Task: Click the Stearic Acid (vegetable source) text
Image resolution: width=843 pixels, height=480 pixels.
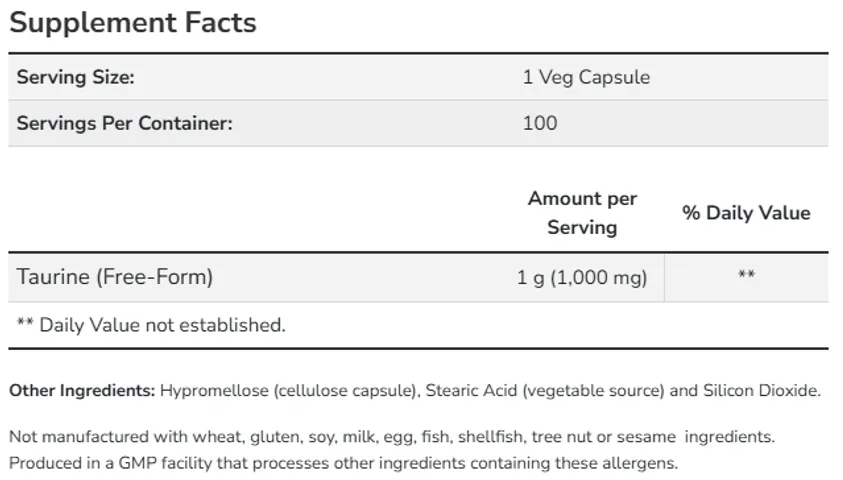Action: 545,391
